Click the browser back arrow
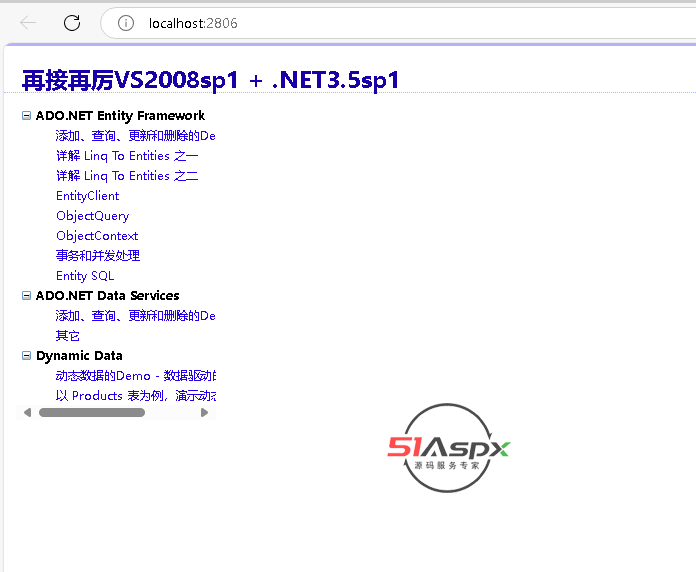Viewport: 696px width, 572px height. tap(28, 23)
